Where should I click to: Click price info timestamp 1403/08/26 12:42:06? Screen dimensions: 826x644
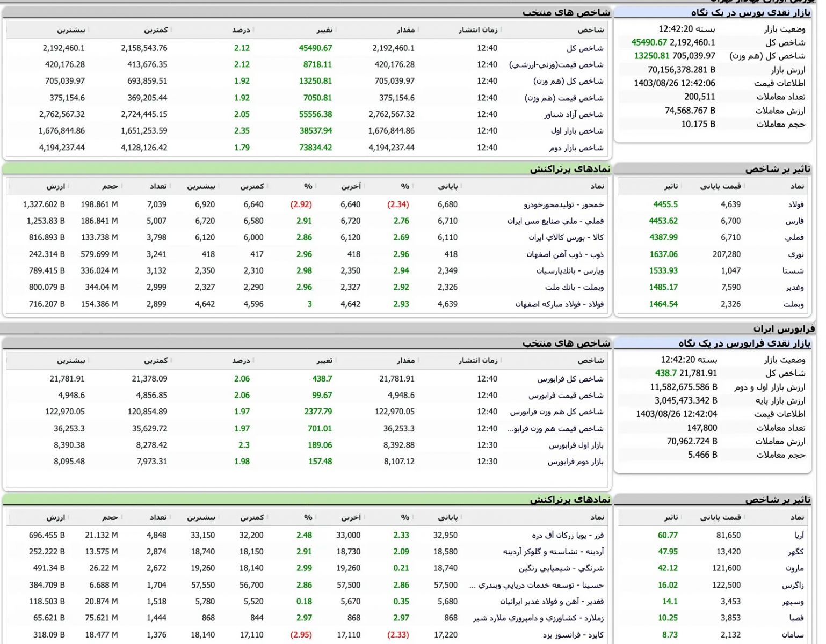tap(675, 83)
